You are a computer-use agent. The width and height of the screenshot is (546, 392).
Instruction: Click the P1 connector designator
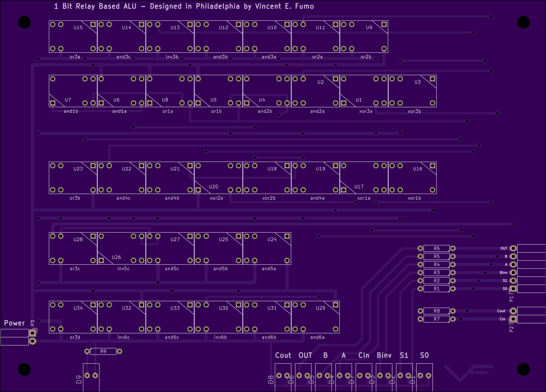(x=512, y=299)
